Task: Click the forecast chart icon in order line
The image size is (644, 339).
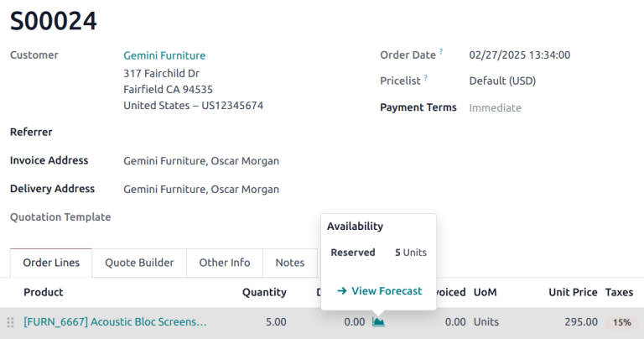Action: tap(378, 321)
